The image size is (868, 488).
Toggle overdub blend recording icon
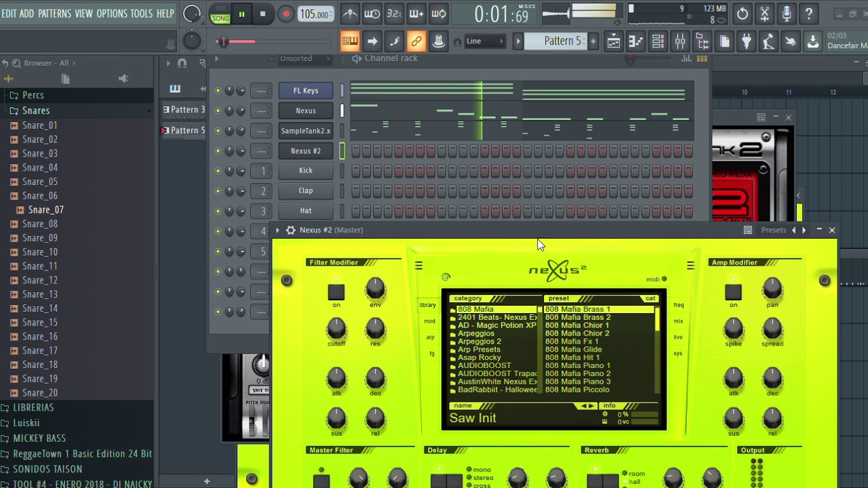pos(416,14)
